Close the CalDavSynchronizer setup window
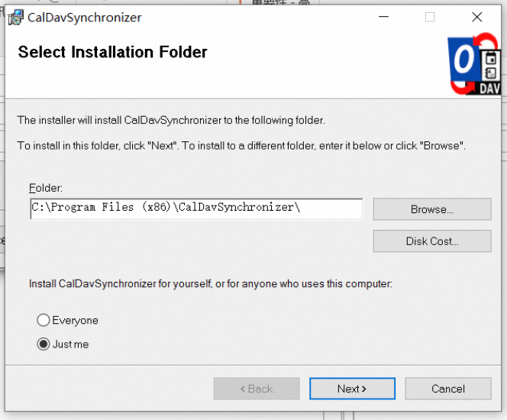The width and height of the screenshot is (507, 420). 477,17
